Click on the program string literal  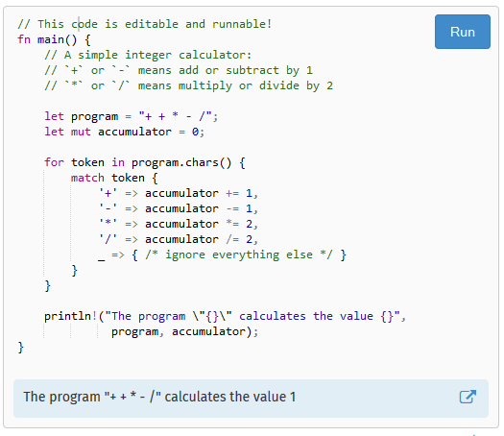(176, 116)
